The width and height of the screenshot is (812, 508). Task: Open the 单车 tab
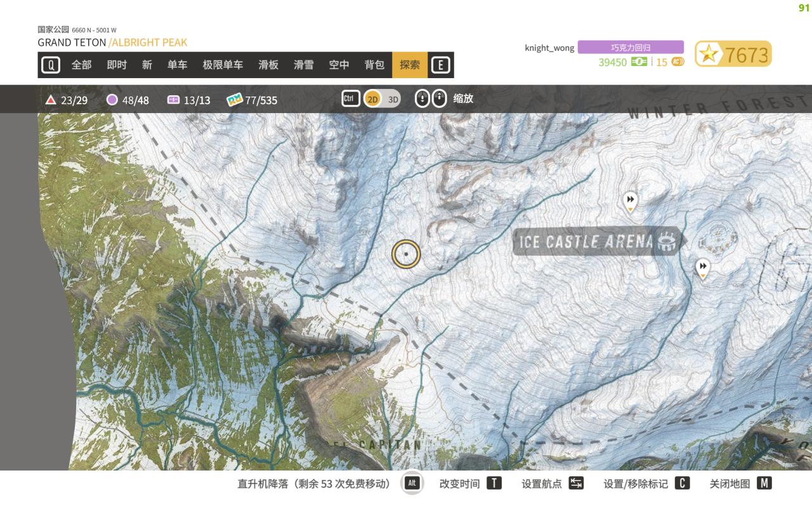coord(178,65)
